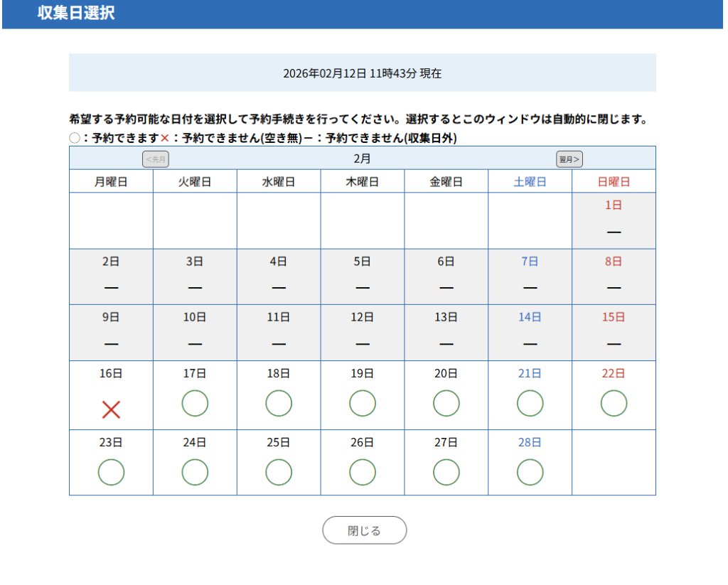Click the circle under 25日
Image resolution: width=728 pixels, height=585 pixels.
point(279,472)
